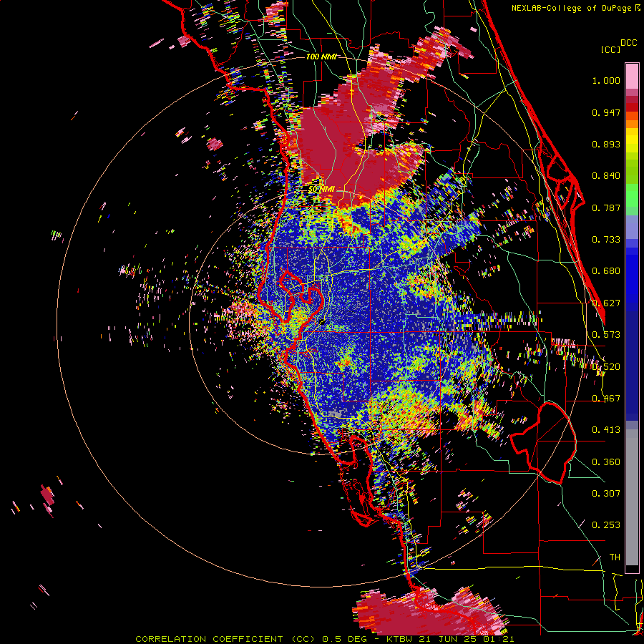
Task: Click the [CC] label above color bar
Action: click(x=610, y=49)
